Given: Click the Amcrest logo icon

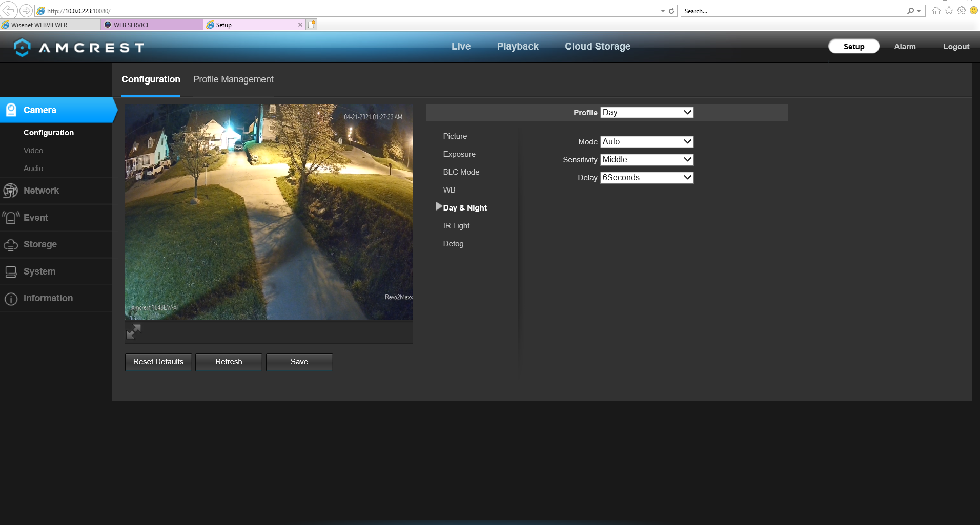Looking at the screenshot, I should click(x=22, y=48).
